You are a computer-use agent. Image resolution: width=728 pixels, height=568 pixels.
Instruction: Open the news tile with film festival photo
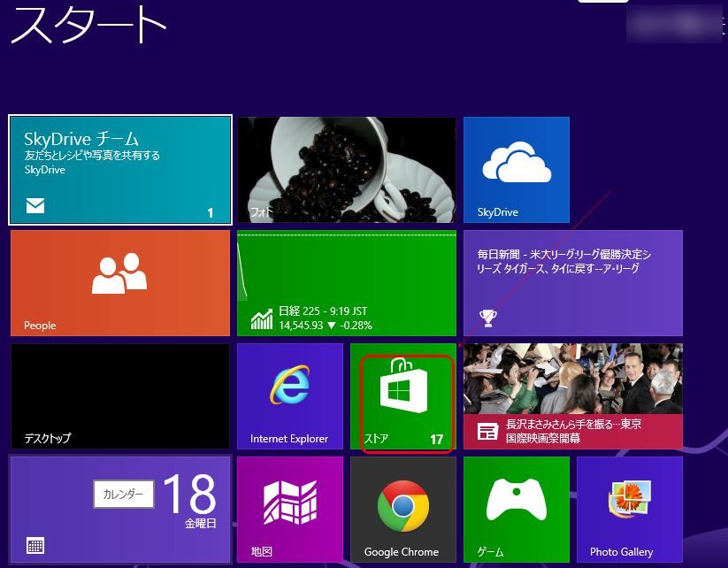573,396
